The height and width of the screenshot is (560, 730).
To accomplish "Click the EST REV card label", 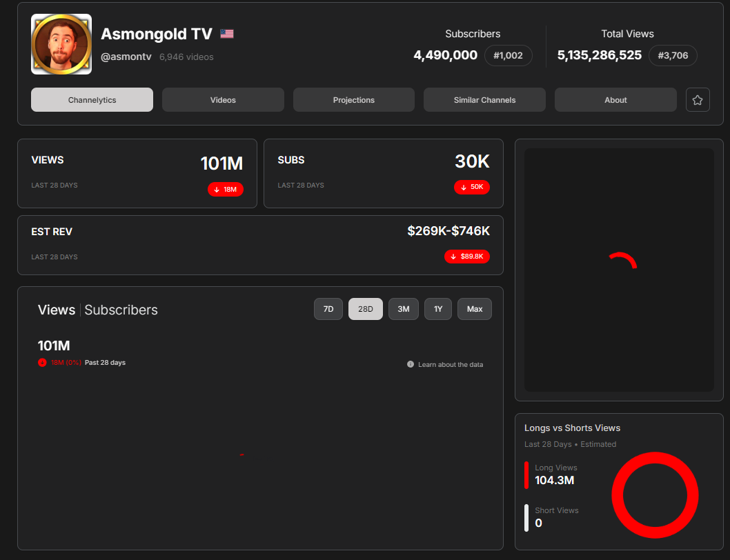I will pos(52,232).
